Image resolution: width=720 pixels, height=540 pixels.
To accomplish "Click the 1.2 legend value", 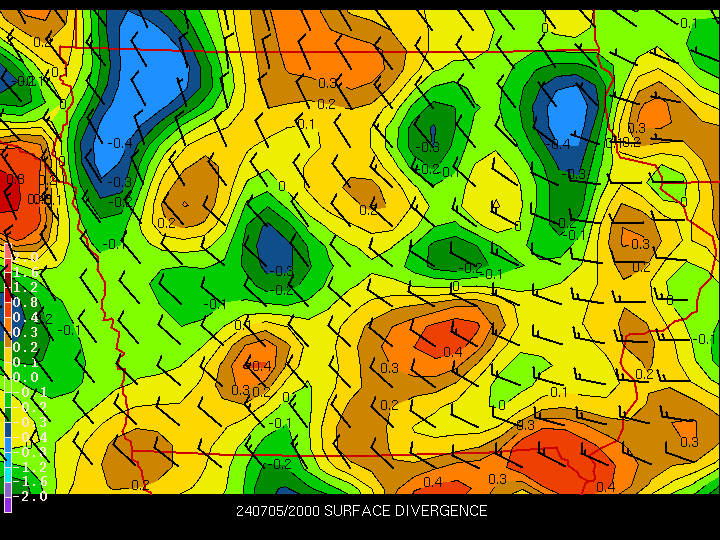I will [28, 287].
